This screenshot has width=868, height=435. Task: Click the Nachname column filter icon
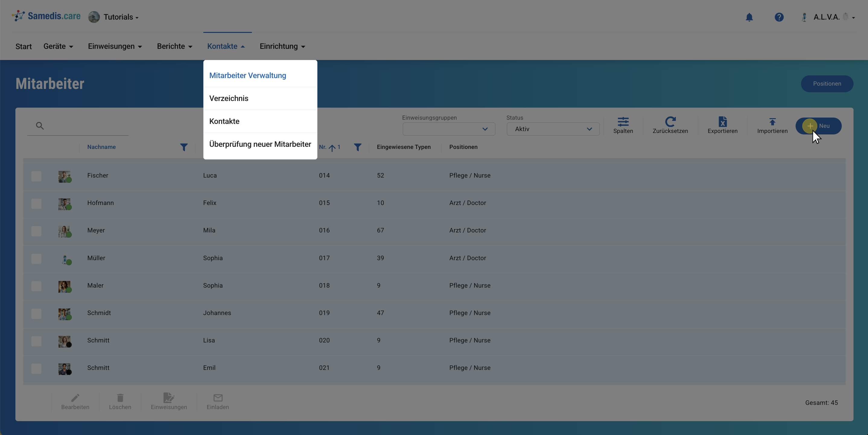click(184, 147)
